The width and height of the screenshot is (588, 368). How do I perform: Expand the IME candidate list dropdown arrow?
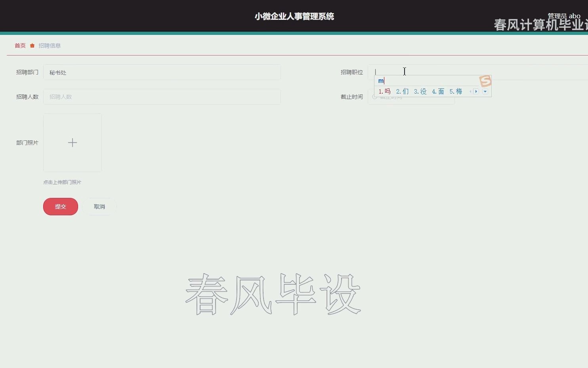coord(485,92)
